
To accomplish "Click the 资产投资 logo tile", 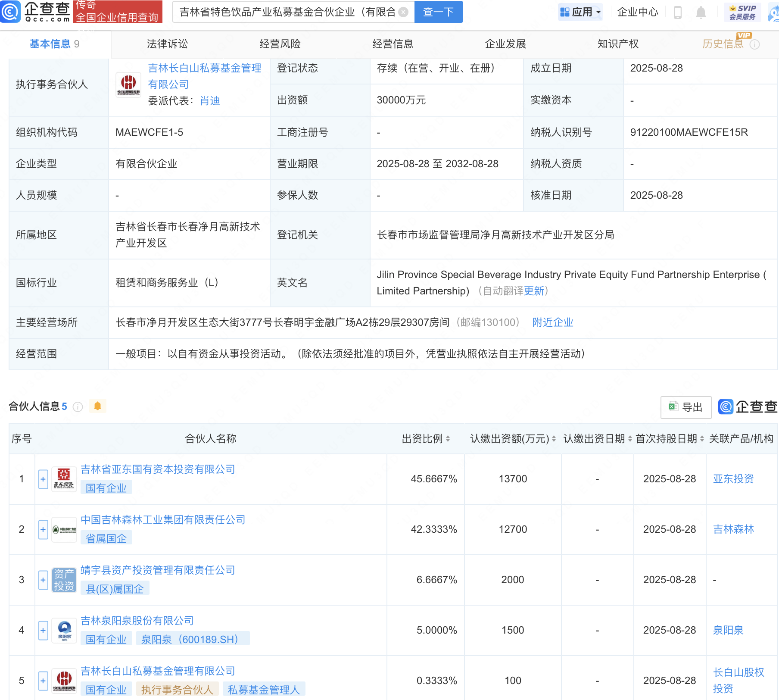I will 64,580.
